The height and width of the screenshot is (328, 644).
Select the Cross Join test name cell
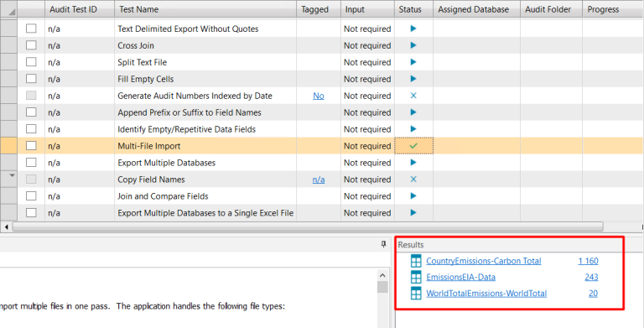click(205, 45)
